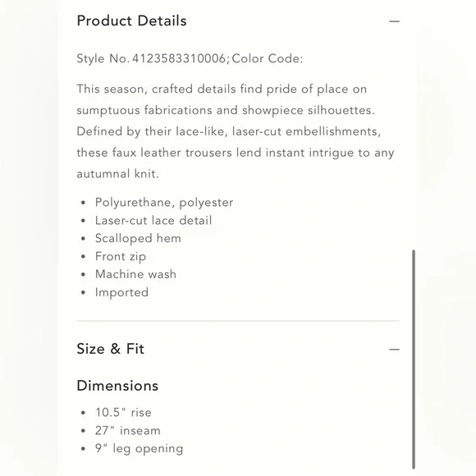
Task: Click the Product Details heading
Action: [132, 21]
